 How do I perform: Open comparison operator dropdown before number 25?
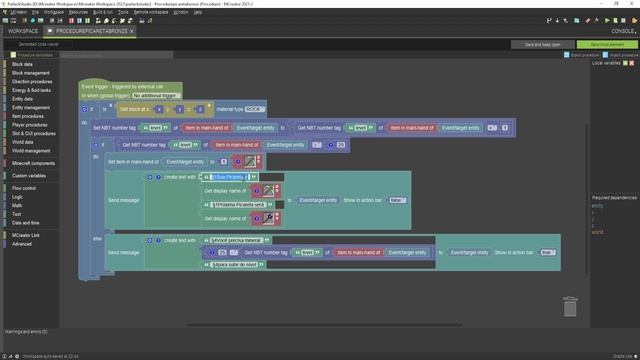click(x=317, y=144)
